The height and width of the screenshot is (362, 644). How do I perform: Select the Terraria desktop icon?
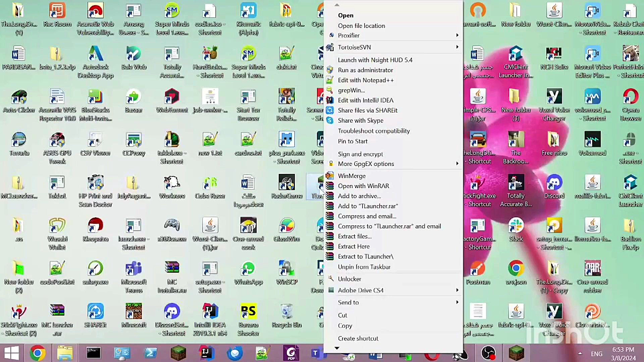pos(19,143)
